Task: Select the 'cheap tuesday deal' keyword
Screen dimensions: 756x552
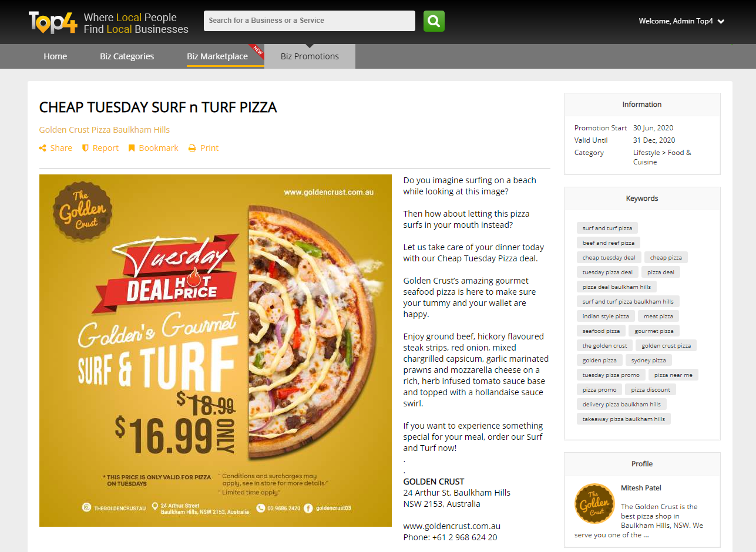Action: (609, 257)
